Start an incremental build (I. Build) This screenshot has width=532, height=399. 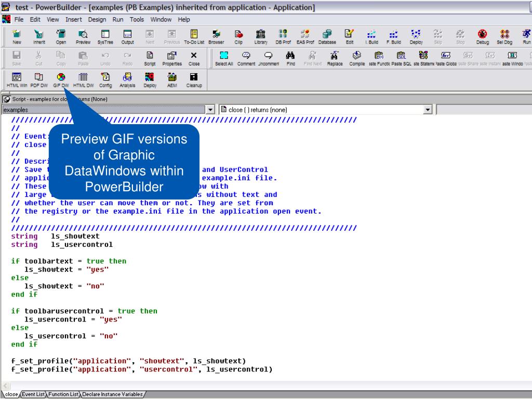[371, 37]
